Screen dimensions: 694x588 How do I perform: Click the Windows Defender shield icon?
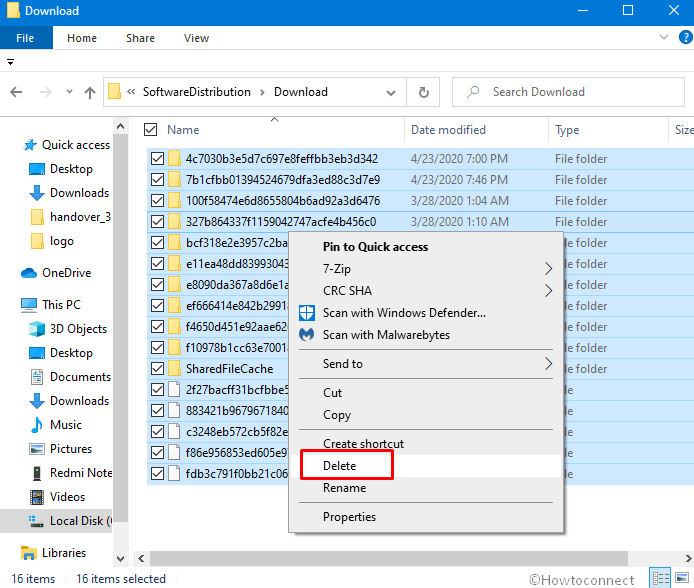(x=307, y=313)
